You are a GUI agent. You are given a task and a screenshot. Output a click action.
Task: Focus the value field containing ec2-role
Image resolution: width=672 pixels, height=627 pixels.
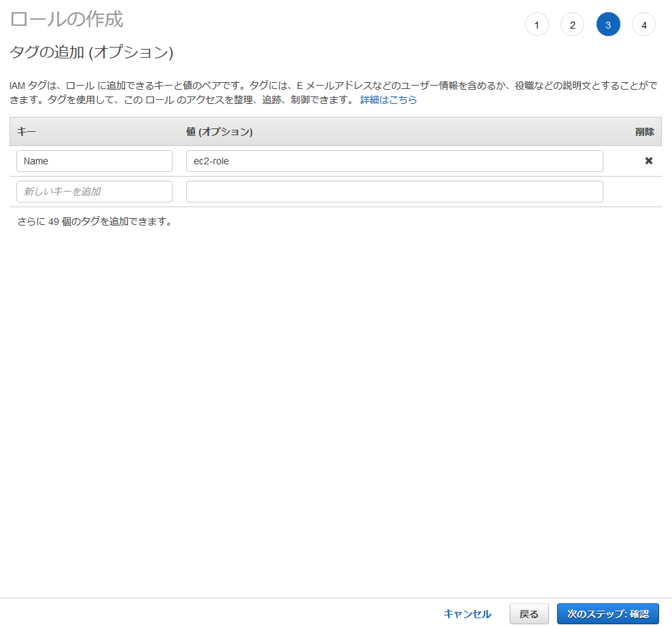394,161
